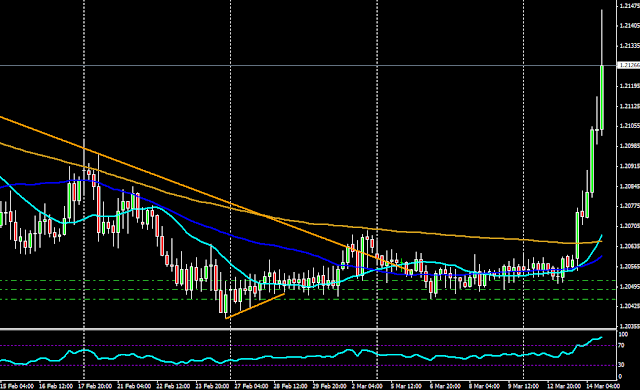Screen dimensions: 640x390
Task: Click the 14 Mar 04:00 time label
Action: (603, 386)
